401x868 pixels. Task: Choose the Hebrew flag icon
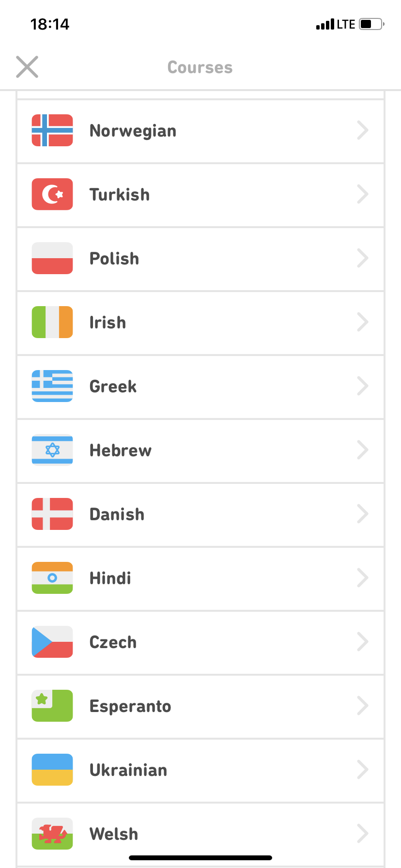point(52,450)
